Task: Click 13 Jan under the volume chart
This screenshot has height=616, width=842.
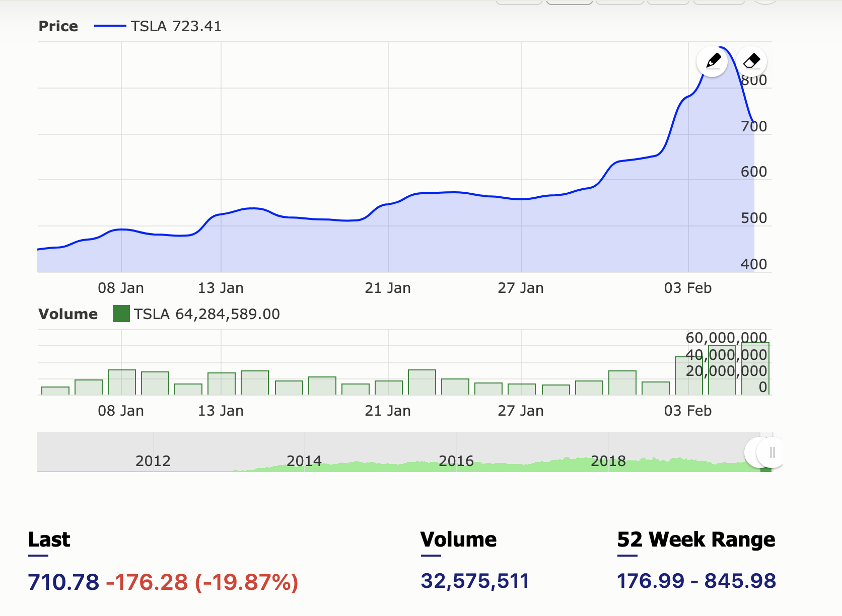Action: (221, 411)
